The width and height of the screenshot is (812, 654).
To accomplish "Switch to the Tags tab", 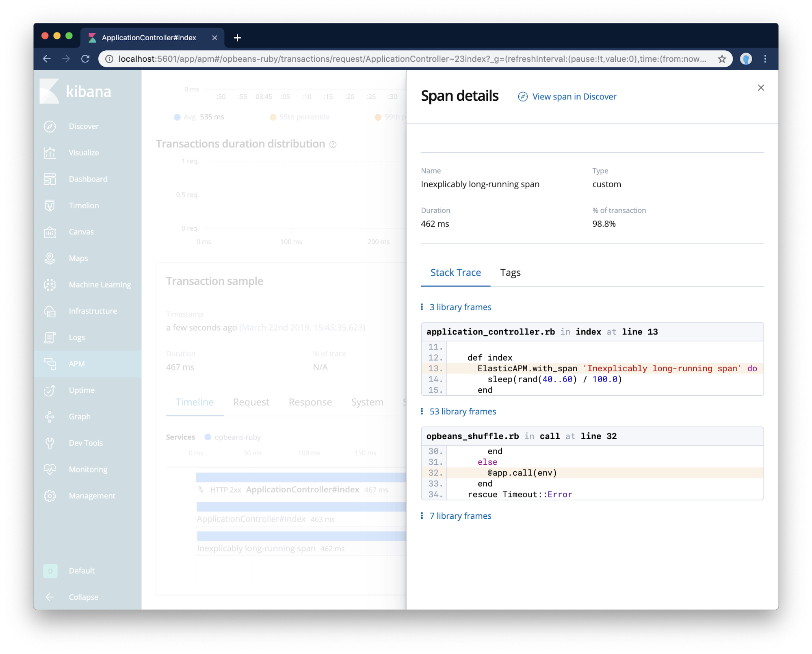I will point(511,272).
